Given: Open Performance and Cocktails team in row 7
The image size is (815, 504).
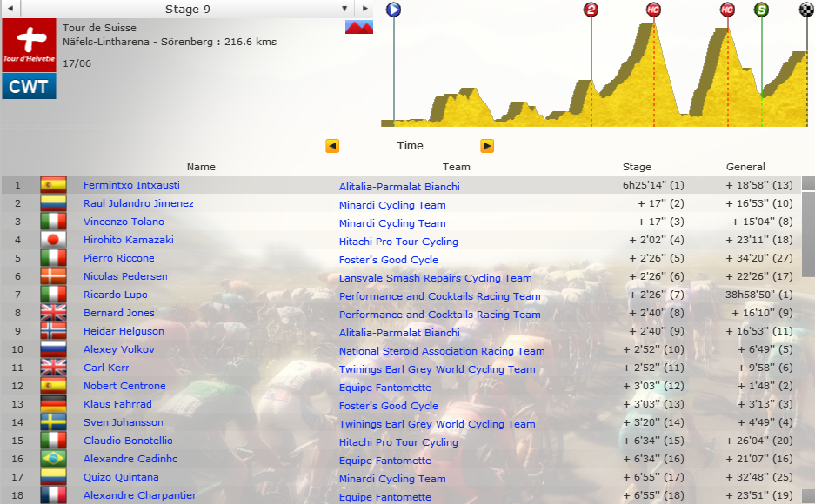Looking at the screenshot, I should pos(440,295).
